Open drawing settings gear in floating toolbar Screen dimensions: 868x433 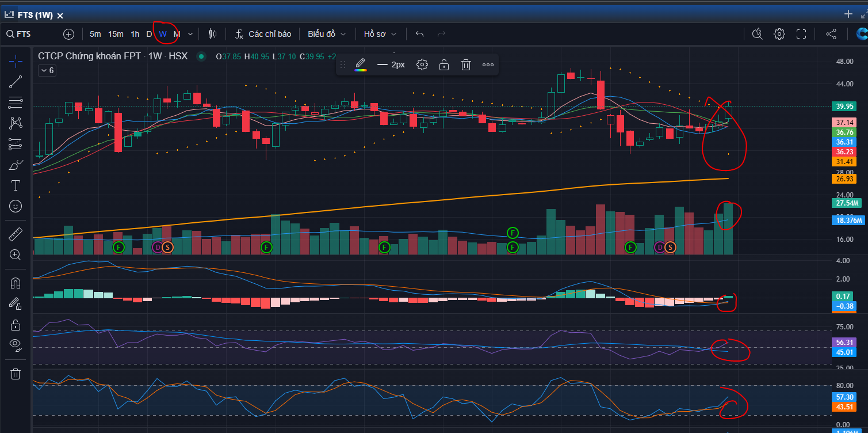(x=422, y=64)
